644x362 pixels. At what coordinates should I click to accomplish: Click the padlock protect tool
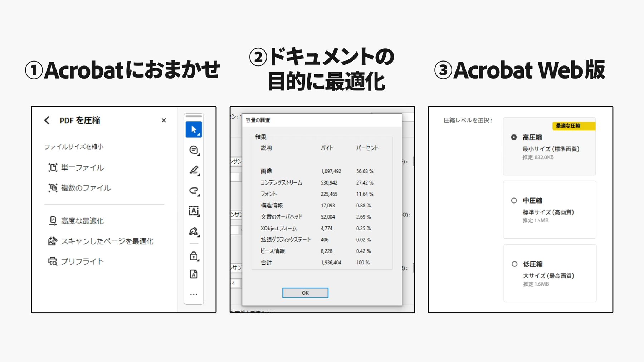pyautogui.click(x=194, y=256)
